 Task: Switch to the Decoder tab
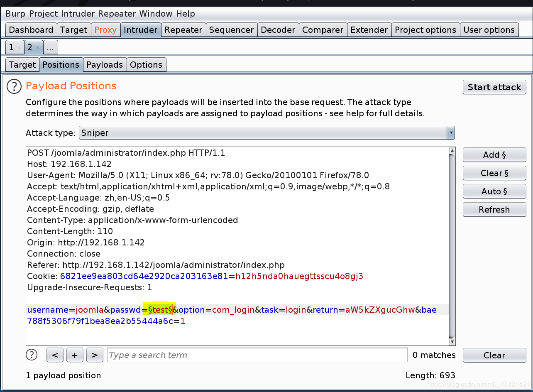tap(278, 30)
